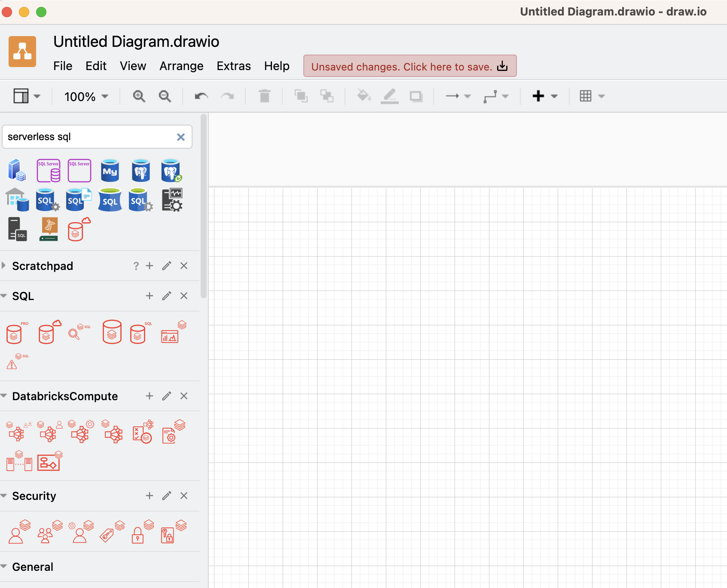The height and width of the screenshot is (588, 727).
Task: Select the red cloud database search result
Action: tap(79, 229)
